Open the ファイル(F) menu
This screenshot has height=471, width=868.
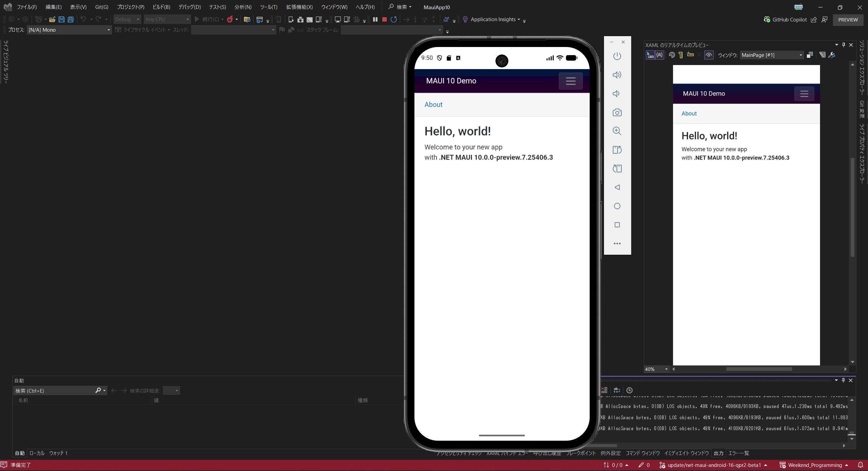pyautogui.click(x=27, y=7)
